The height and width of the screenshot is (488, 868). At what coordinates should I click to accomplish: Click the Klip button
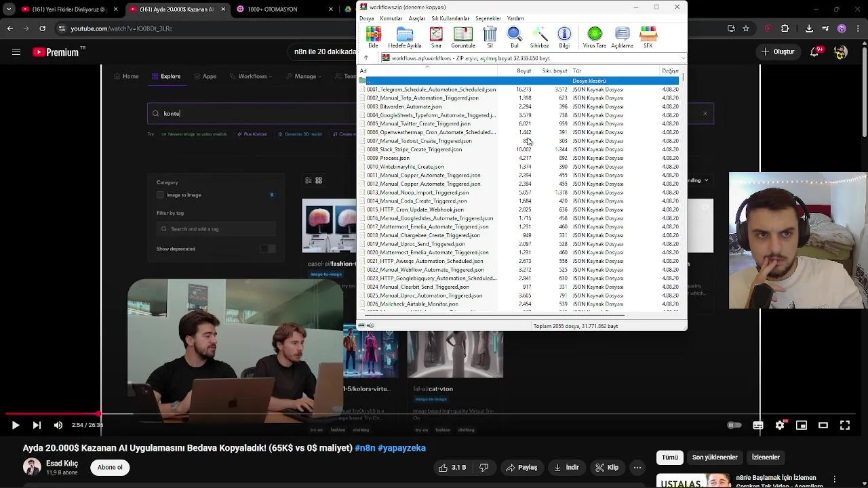click(607, 468)
